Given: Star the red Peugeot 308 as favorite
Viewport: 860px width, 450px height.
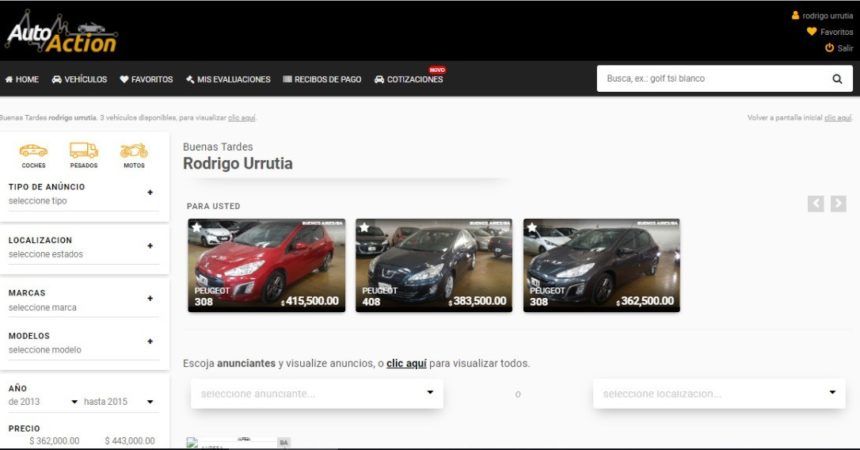Looking at the screenshot, I should [x=197, y=227].
